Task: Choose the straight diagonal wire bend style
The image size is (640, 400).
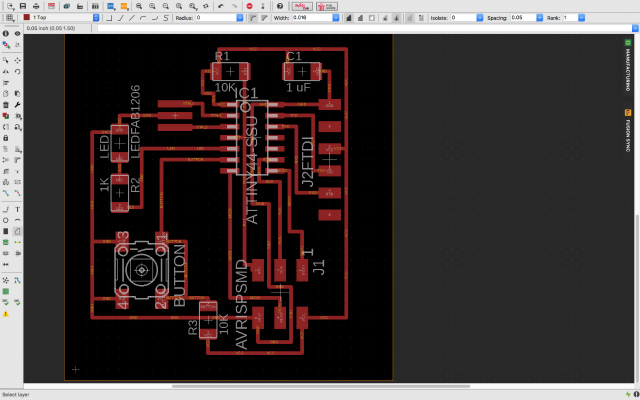Action: click(131, 18)
